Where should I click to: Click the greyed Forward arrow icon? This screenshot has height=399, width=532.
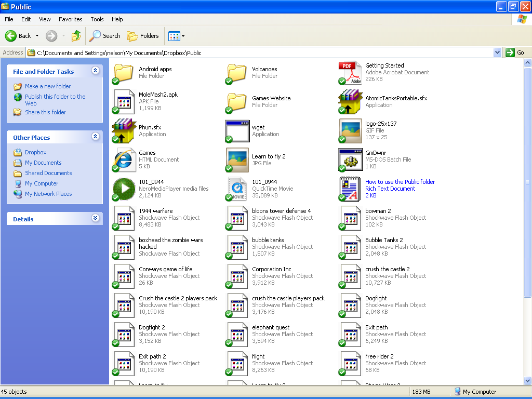[51, 36]
